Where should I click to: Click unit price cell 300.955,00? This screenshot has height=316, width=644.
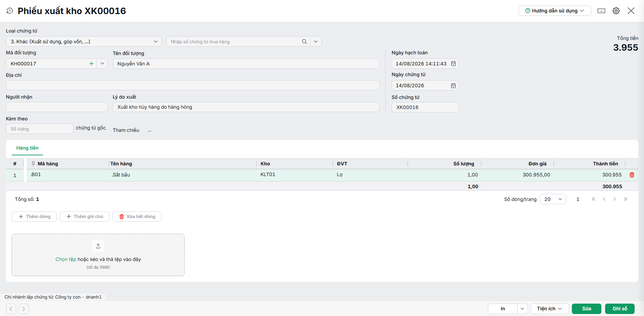tap(518, 175)
